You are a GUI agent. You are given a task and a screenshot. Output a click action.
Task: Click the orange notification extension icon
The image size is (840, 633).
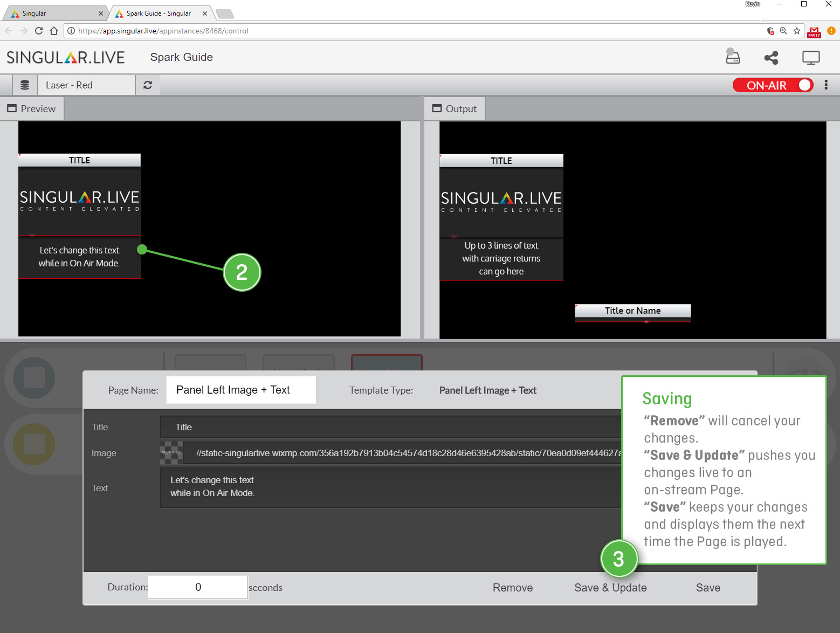(x=831, y=31)
